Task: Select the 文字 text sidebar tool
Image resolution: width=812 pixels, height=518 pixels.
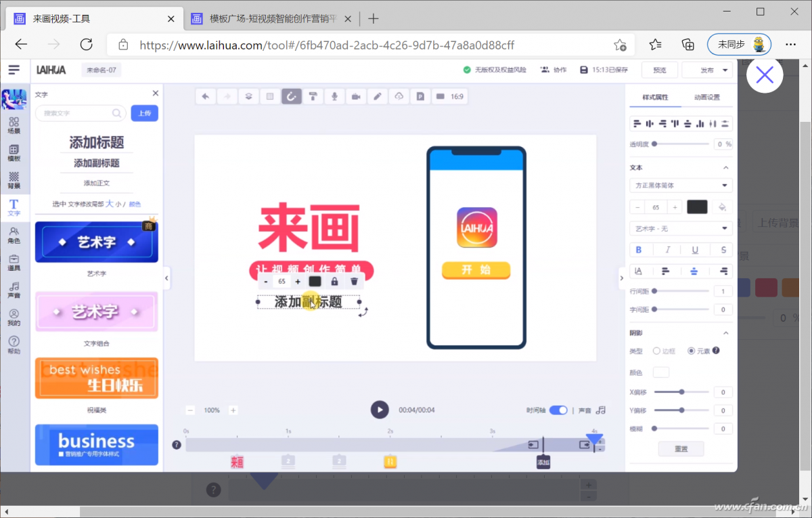Action: tap(14, 208)
